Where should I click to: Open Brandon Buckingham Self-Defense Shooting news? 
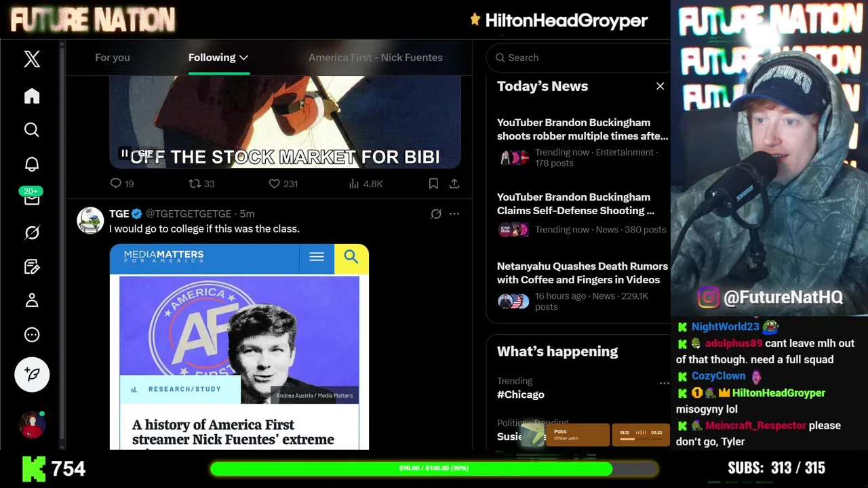[583, 217]
